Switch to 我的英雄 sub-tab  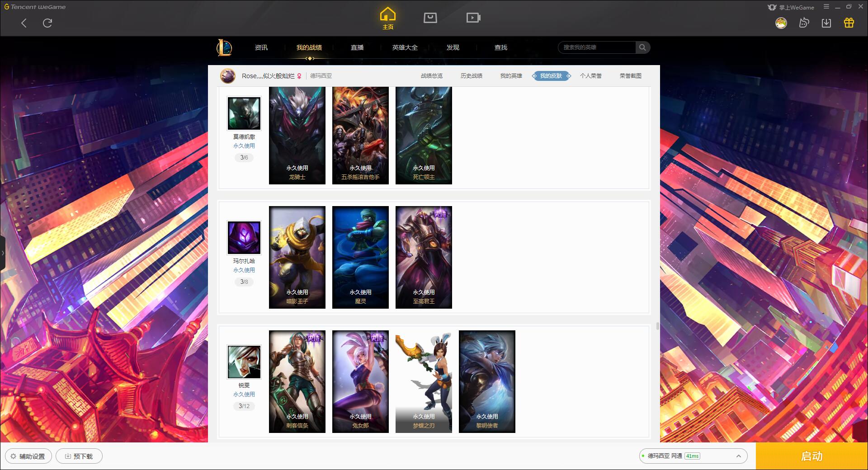(x=511, y=76)
